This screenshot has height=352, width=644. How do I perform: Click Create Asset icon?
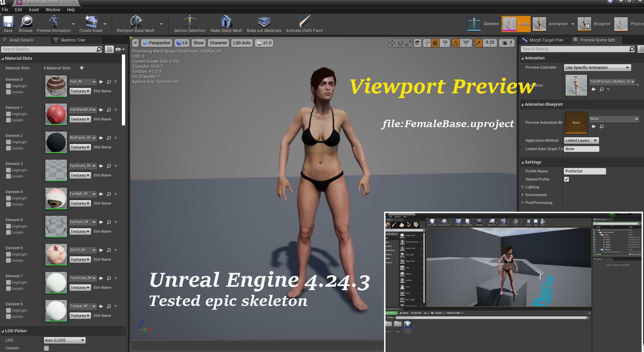(91, 24)
